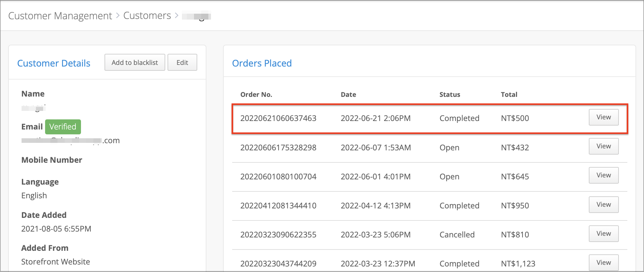Select order number 20220606175328298 text
The image size is (644, 272).
(x=278, y=147)
